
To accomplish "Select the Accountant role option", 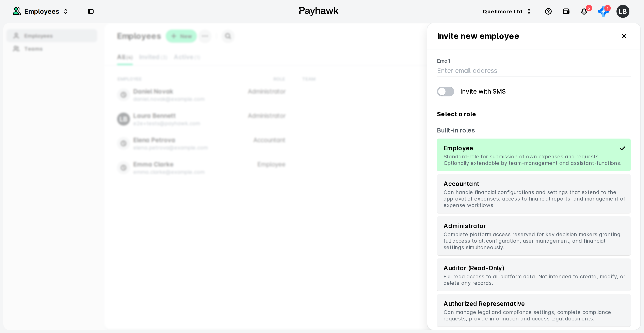I will 533,194.
